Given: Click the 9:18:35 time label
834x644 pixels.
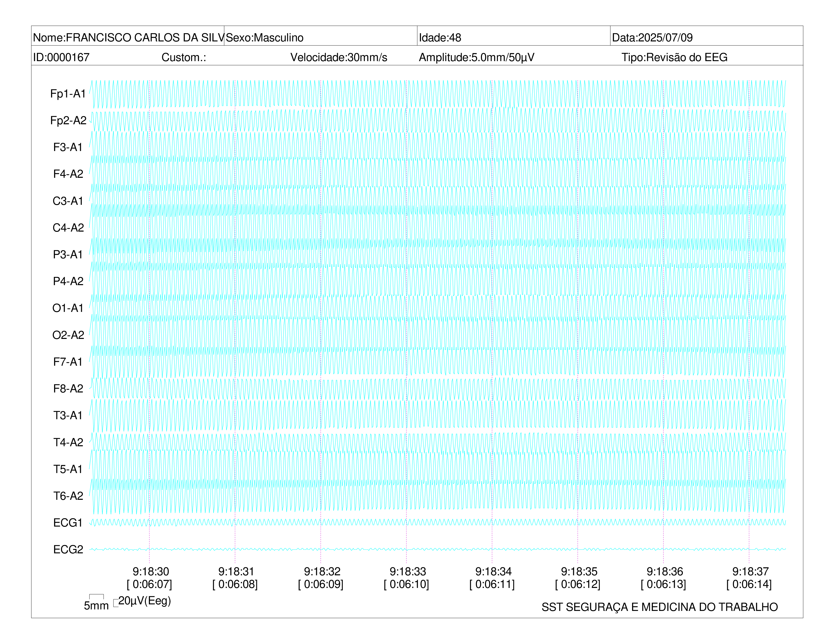Looking at the screenshot, I should coord(579,572).
